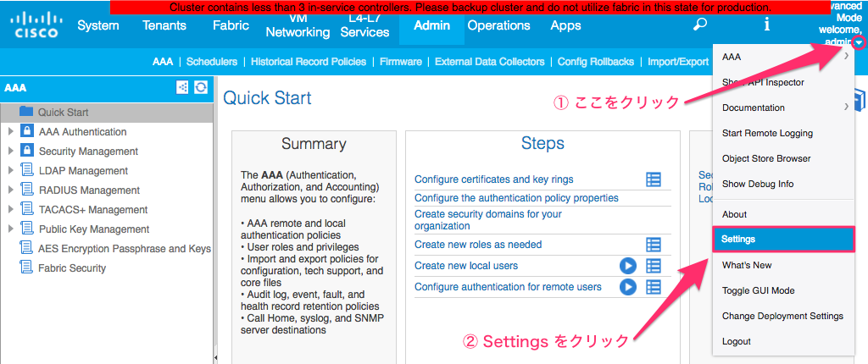
Task: Open list icon for remote users authentication
Action: pyautogui.click(x=654, y=287)
